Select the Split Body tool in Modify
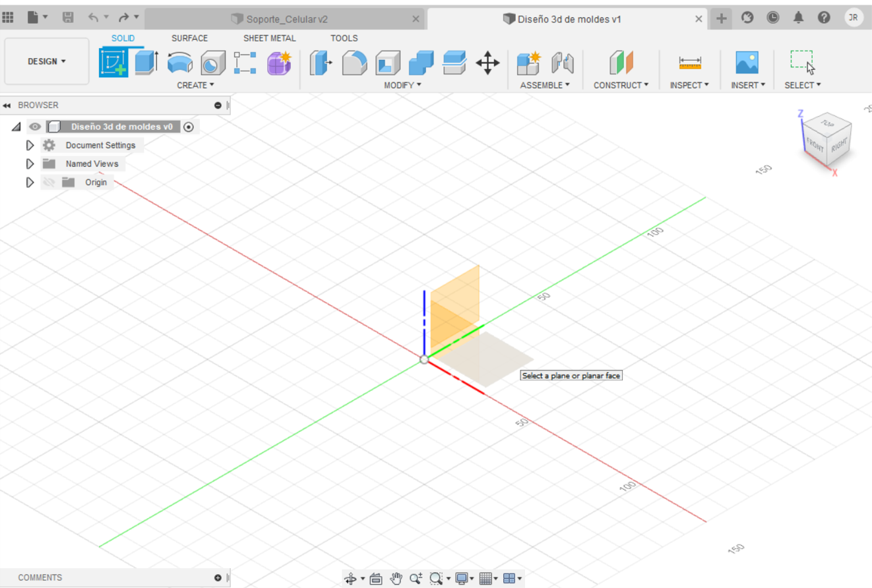The height and width of the screenshot is (588, 872). coord(454,63)
